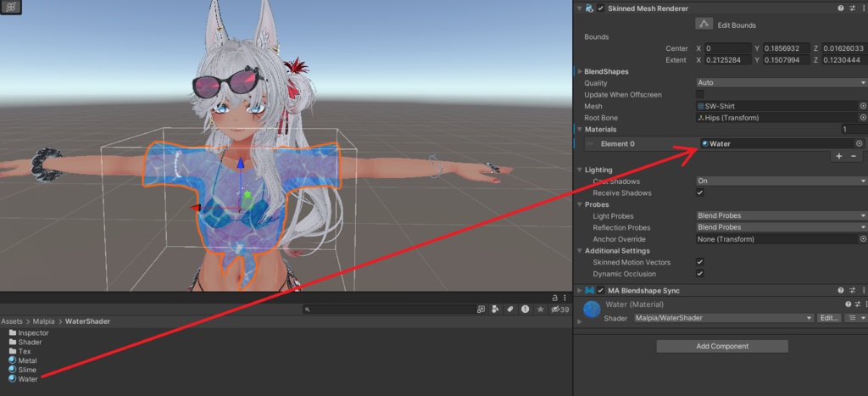Open the shader list options dropdown

[x=857, y=318]
